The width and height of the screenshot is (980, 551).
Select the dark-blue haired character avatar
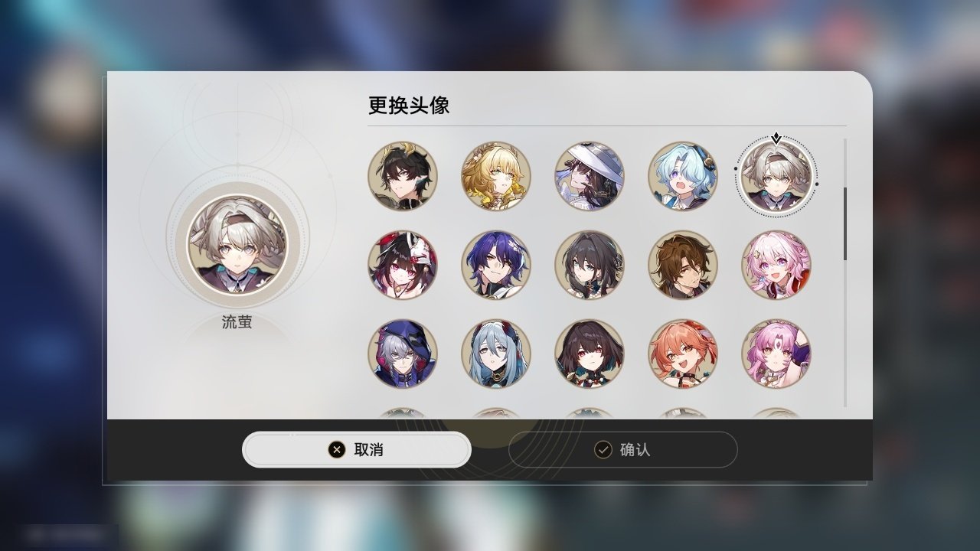496,265
